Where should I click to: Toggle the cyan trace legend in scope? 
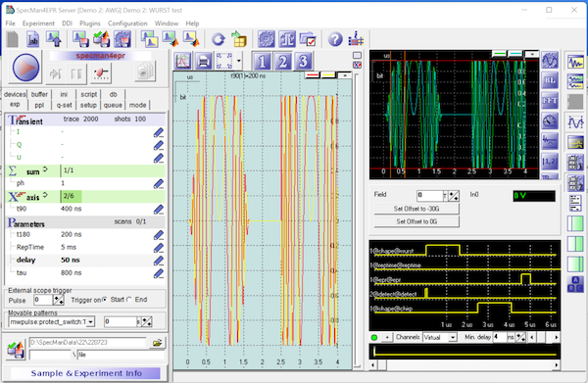515,54
